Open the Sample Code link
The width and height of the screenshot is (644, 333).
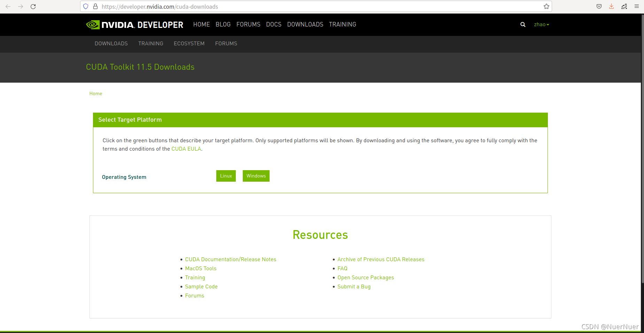[201, 287]
